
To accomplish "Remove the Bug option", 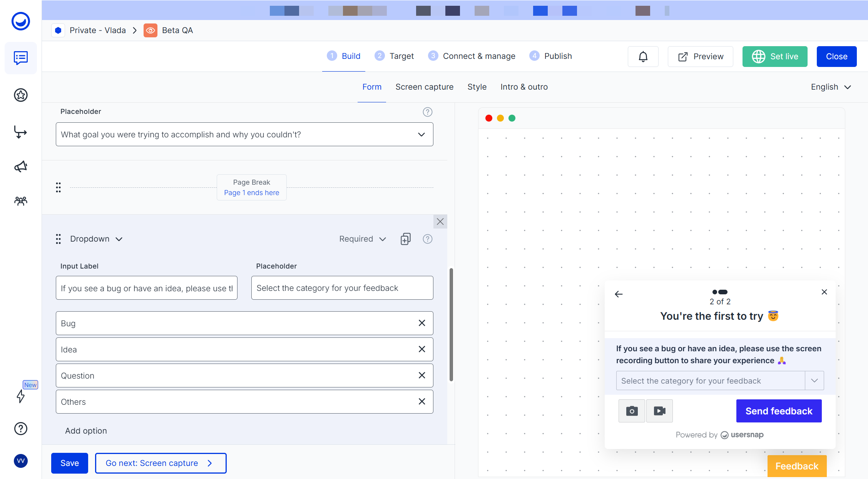I will [422, 323].
